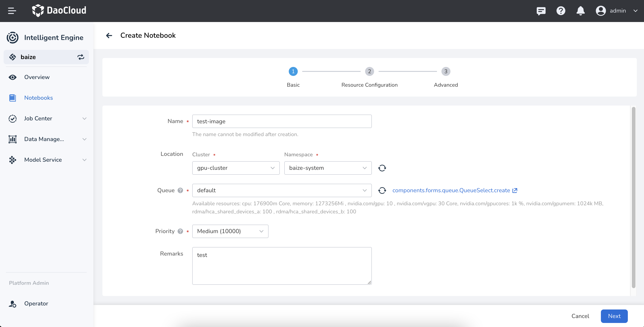Viewport: 644px width, 327px height.
Task: Click the switch workspace icon next to baize
Action: pos(80,57)
